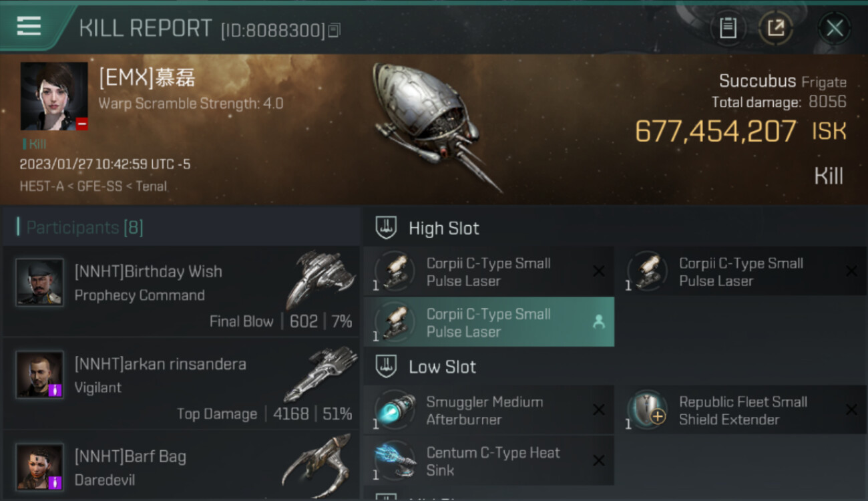Open the hamburger menu icon
The width and height of the screenshot is (868, 501).
pyautogui.click(x=29, y=27)
